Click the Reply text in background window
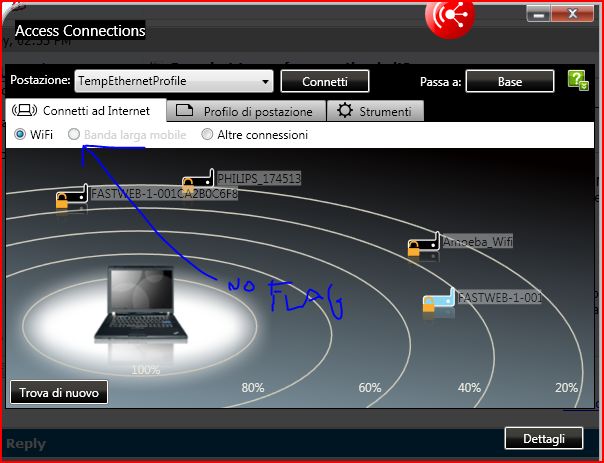604x463 pixels. pos(26,444)
